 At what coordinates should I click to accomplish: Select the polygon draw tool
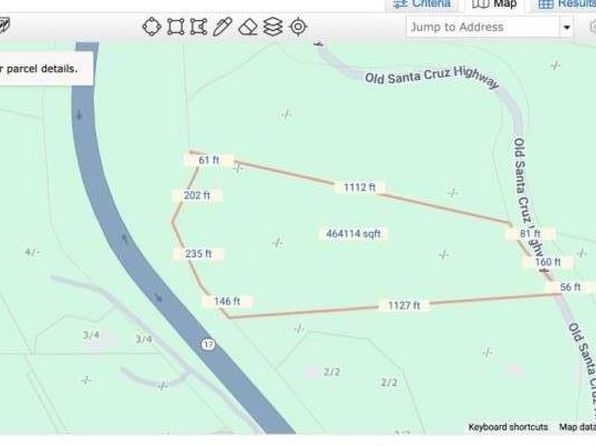tap(198, 27)
